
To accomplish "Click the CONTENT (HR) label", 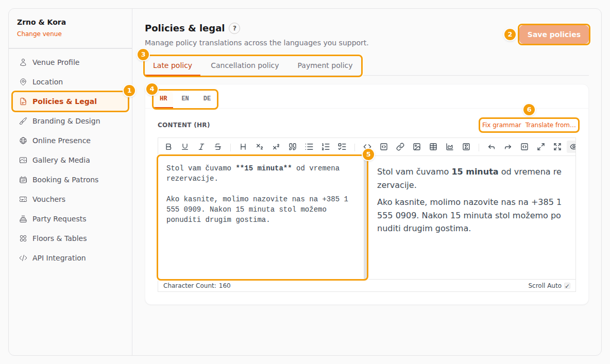I will [183, 125].
